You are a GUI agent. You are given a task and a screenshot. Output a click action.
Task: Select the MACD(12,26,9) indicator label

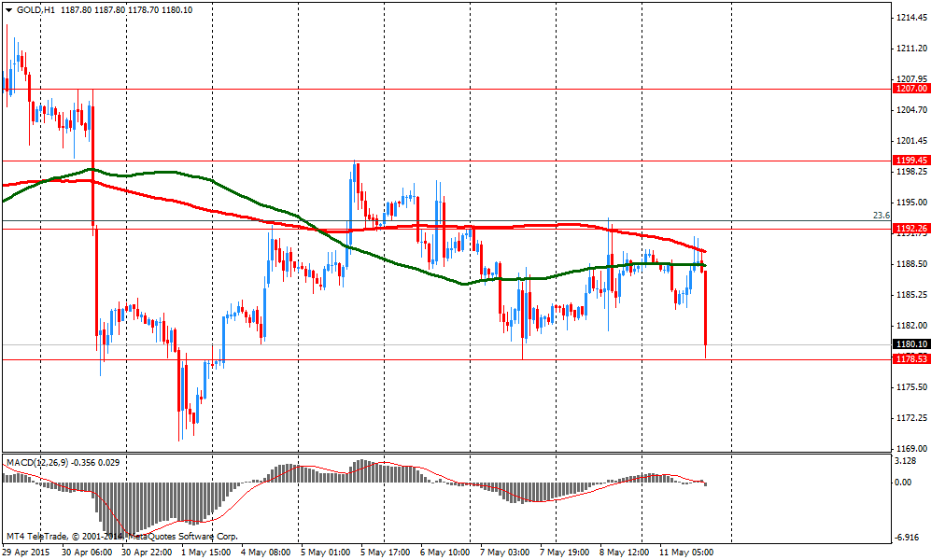37,462
